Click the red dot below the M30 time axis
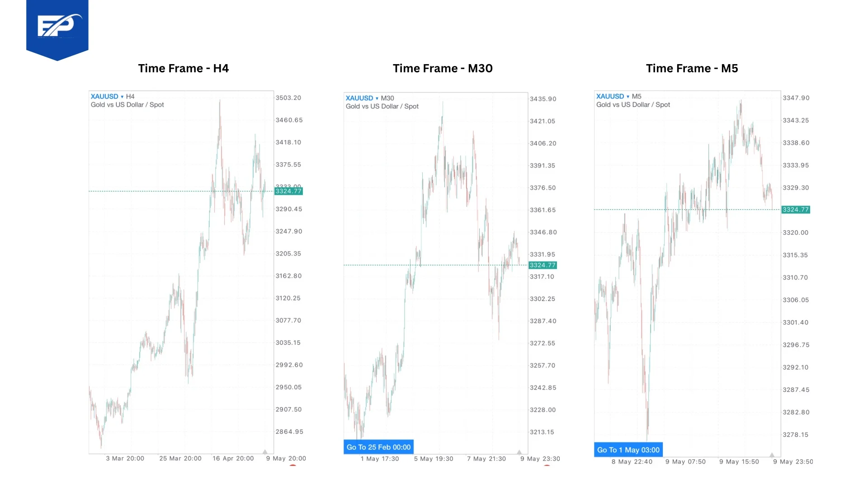Image resolution: width=868 pixels, height=488 pixels. tap(547, 465)
